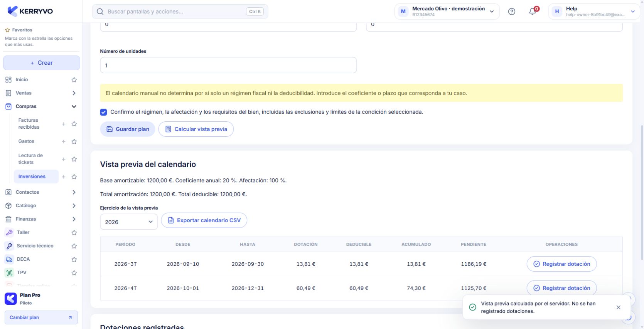Star the Taller entry
Viewport: 644px width, 329px height.
click(74, 233)
